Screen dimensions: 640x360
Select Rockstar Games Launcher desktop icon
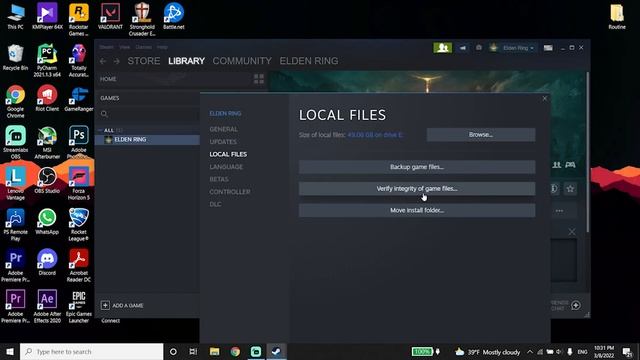[x=79, y=20]
